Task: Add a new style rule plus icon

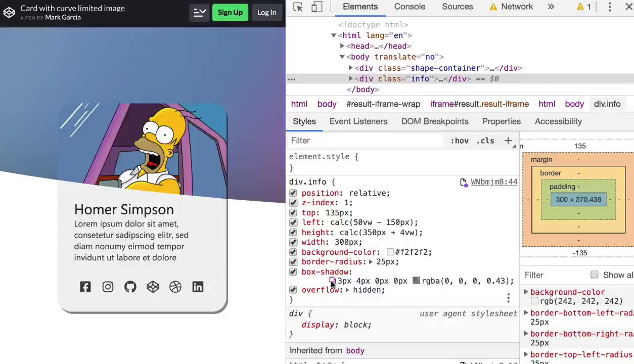Action: click(x=508, y=141)
